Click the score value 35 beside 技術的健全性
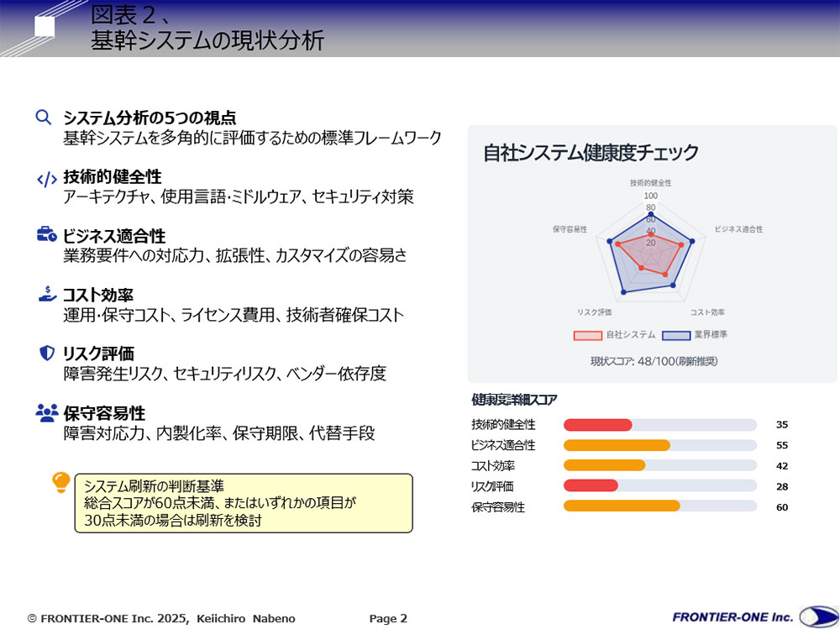 click(782, 426)
